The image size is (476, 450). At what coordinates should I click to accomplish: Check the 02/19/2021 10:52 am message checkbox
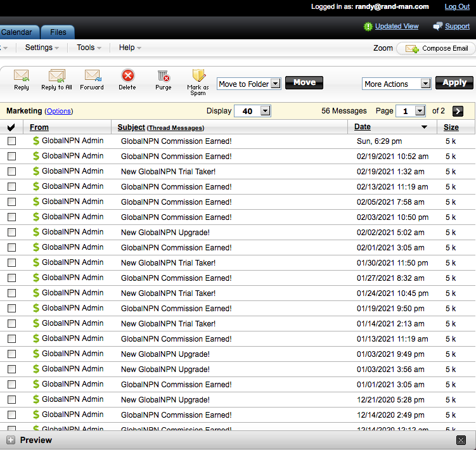coord(11,156)
